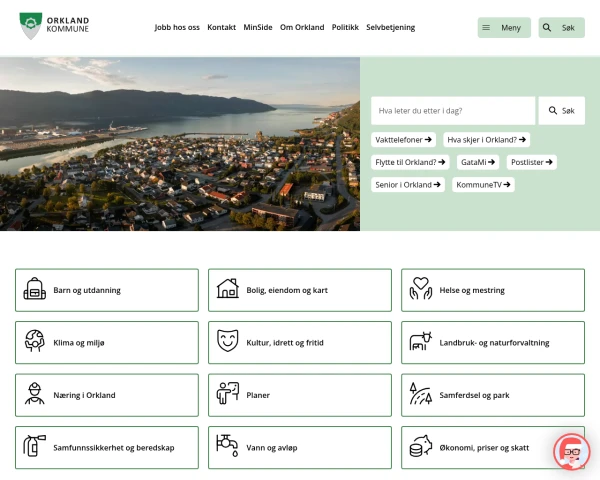Click the aerial town banner photo
The width and height of the screenshot is (600, 480).
(180, 144)
